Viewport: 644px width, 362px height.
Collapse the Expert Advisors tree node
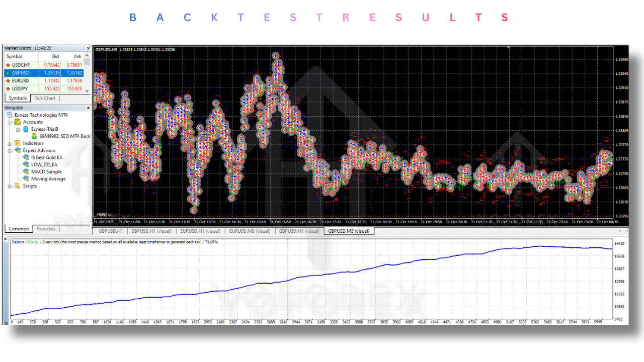click(10, 150)
